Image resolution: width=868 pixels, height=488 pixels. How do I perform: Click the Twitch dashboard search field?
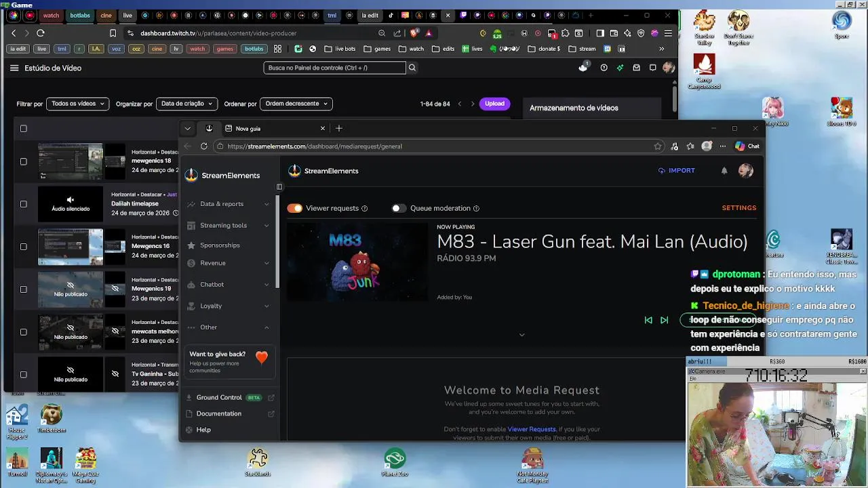tap(334, 68)
